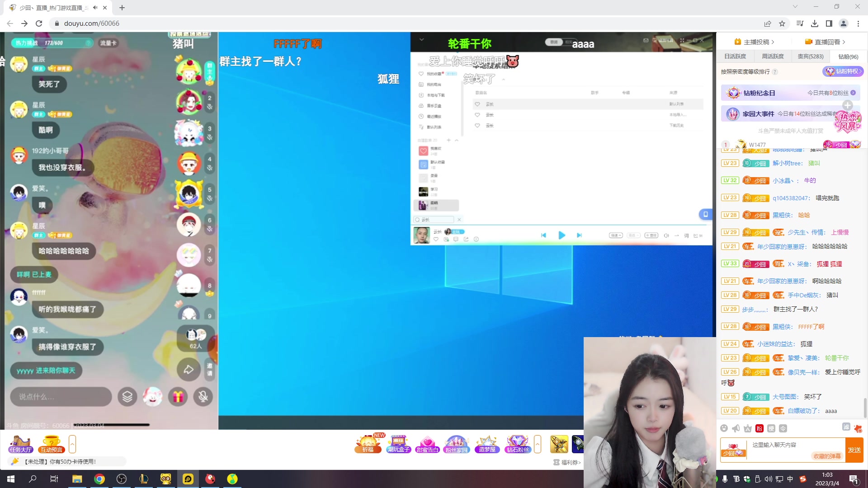Open the 钻石粉丝 activity icon

click(518, 444)
